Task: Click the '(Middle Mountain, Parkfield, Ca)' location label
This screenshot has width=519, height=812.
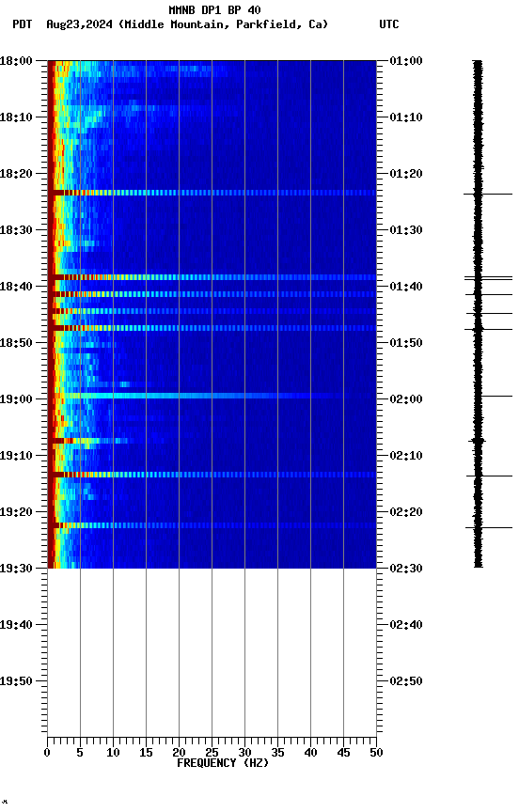Action: (x=223, y=24)
